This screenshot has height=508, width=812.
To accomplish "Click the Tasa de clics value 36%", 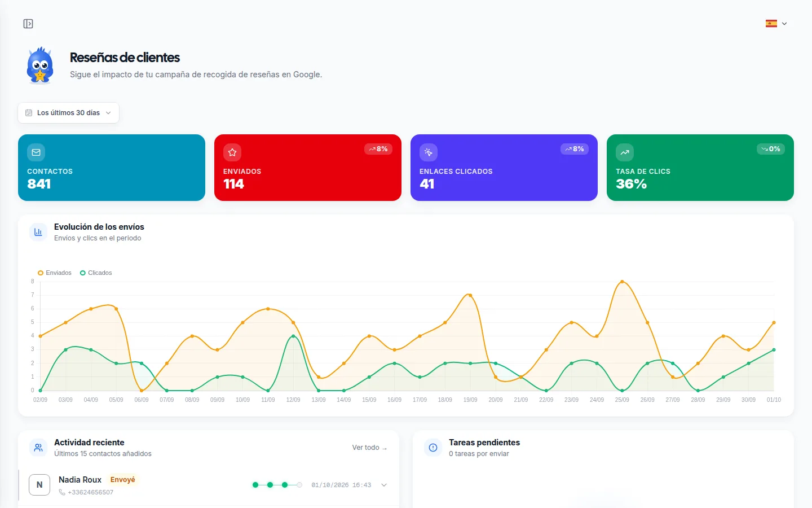I will (631, 184).
